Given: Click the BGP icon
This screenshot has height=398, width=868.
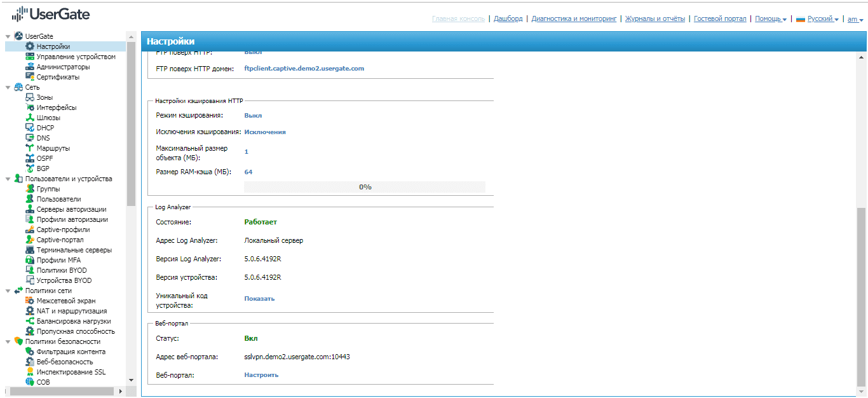Looking at the screenshot, I should pyautogui.click(x=30, y=168).
